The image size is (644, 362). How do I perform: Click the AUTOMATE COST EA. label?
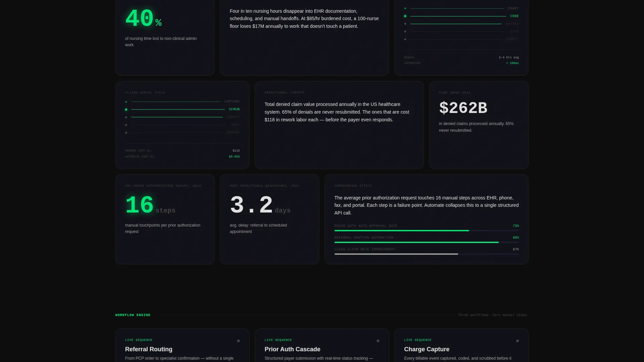click(x=140, y=157)
